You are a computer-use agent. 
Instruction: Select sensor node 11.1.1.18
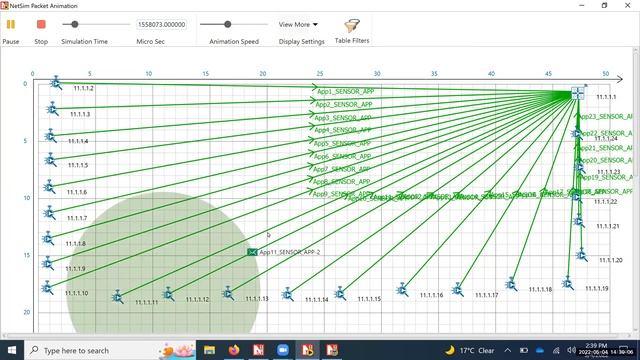[x=511, y=284]
